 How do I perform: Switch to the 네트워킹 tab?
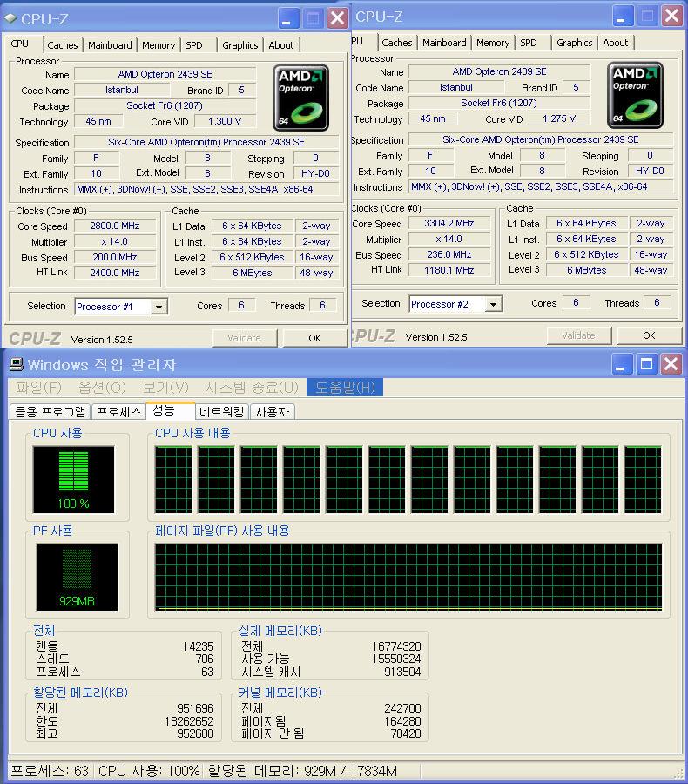click(x=222, y=412)
